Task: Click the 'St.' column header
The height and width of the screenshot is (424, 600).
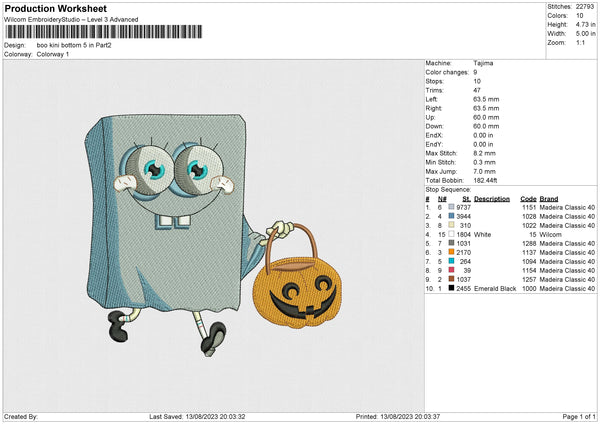Action: 466,199
